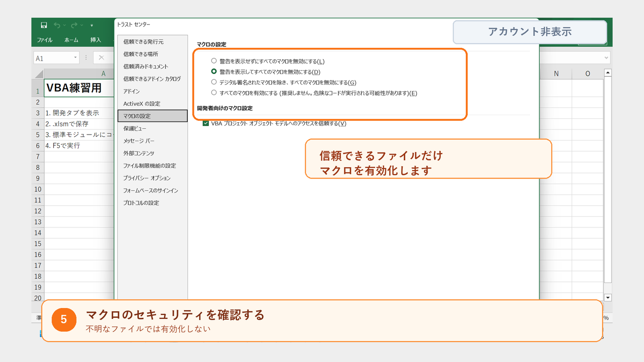Click cell with 4. F5で実行
The image size is (644, 362).
click(x=79, y=146)
